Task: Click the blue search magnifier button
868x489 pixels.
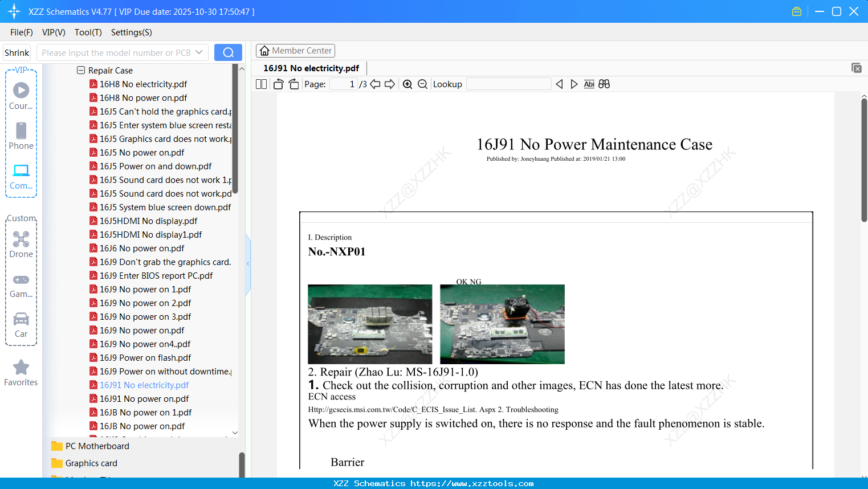Action: point(228,52)
